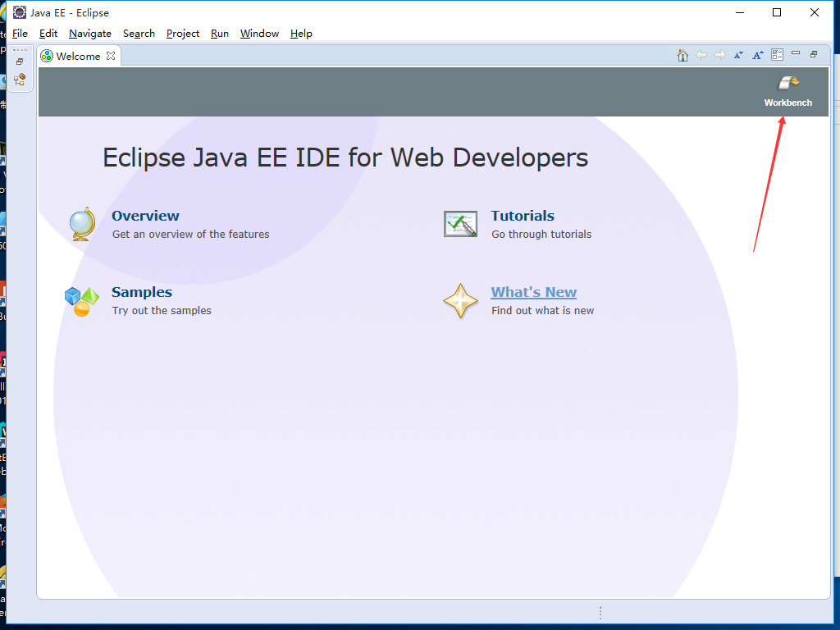Close the Welcome tab
840x630 pixels.
(x=111, y=56)
